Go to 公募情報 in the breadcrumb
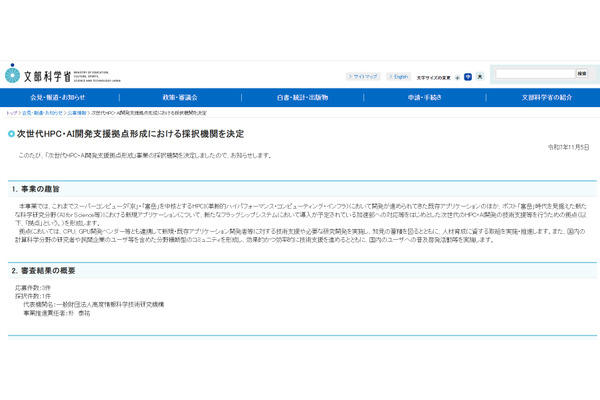 click(x=77, y=113)
